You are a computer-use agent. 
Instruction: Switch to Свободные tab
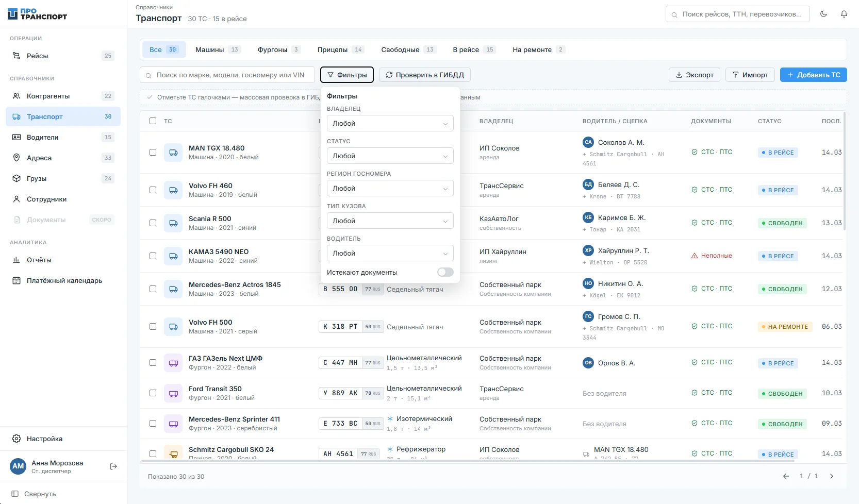coord(408,49)
